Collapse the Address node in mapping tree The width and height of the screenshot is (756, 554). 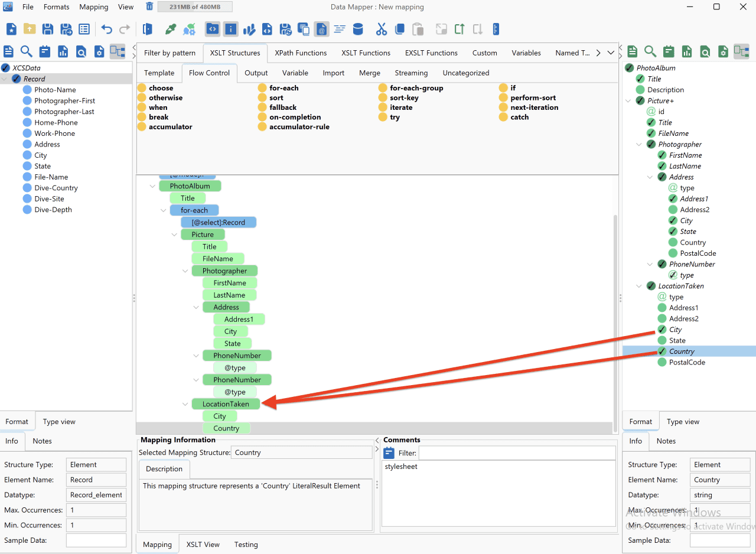(196, 308)
